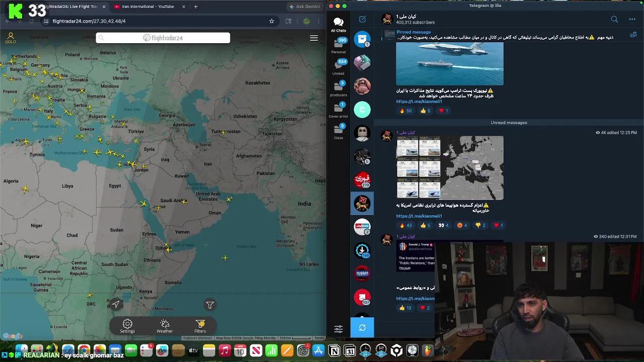Compose a new Telegram message
The width and height of the screenshot is (644, 362).
point(362,19)
